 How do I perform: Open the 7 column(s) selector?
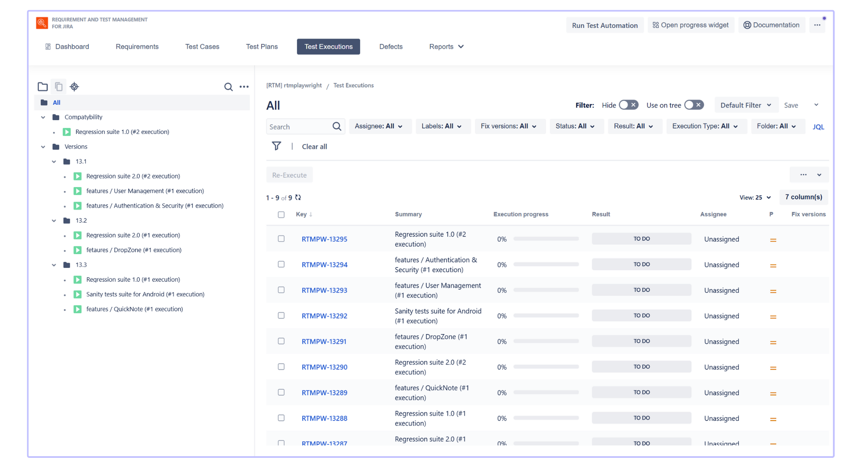(803, 197)
